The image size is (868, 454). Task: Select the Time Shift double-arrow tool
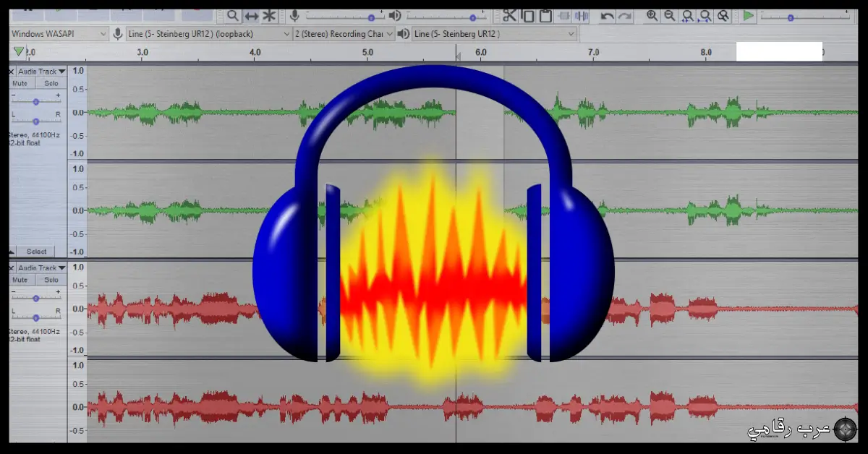tap(251, 15)
